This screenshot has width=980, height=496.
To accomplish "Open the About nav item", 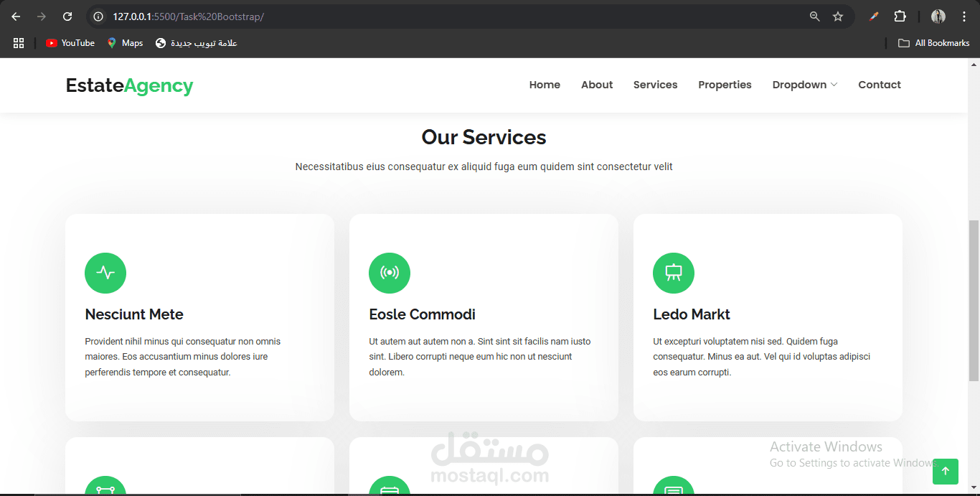I will (x=597, y=85).
